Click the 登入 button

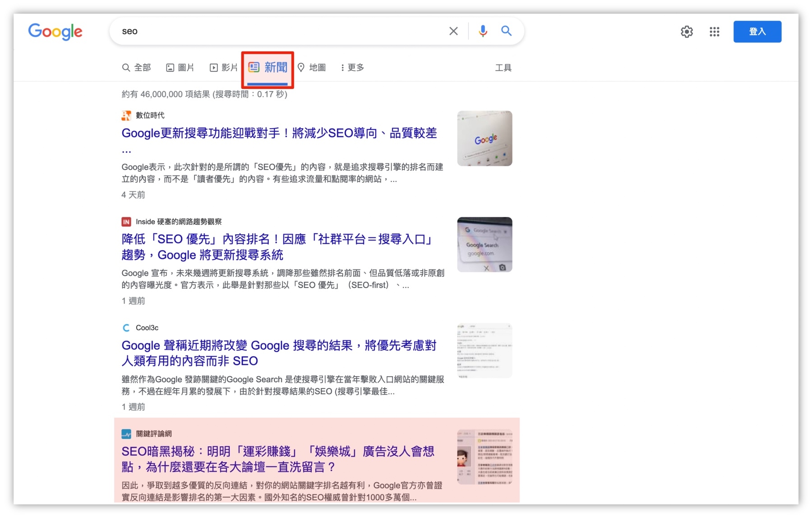pyautogui.click(x=757, y=32)
